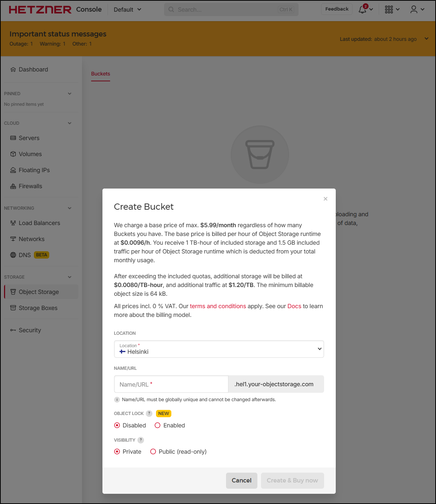Open the Location dropdown showing Helsinki
436x504 pixels.
[219, 349]
